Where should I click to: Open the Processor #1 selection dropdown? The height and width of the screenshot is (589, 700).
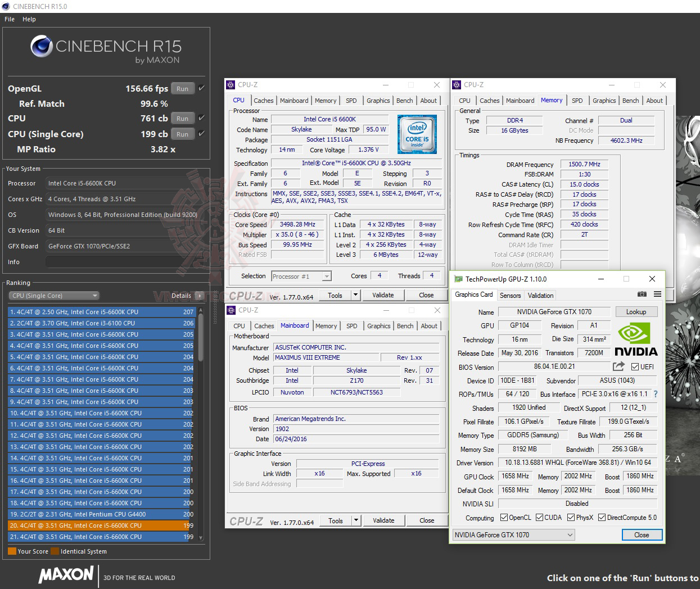tap(301, 276)
